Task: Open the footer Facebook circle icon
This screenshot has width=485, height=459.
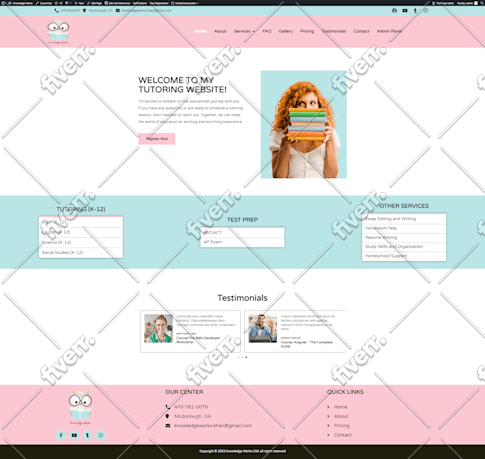Action: (x=61, y=435)
